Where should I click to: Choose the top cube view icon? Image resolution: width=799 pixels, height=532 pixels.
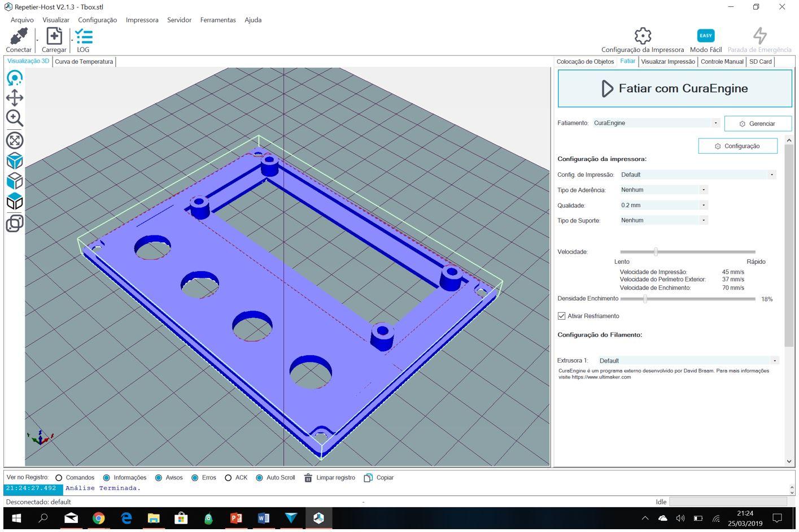[x=15, y=202]
